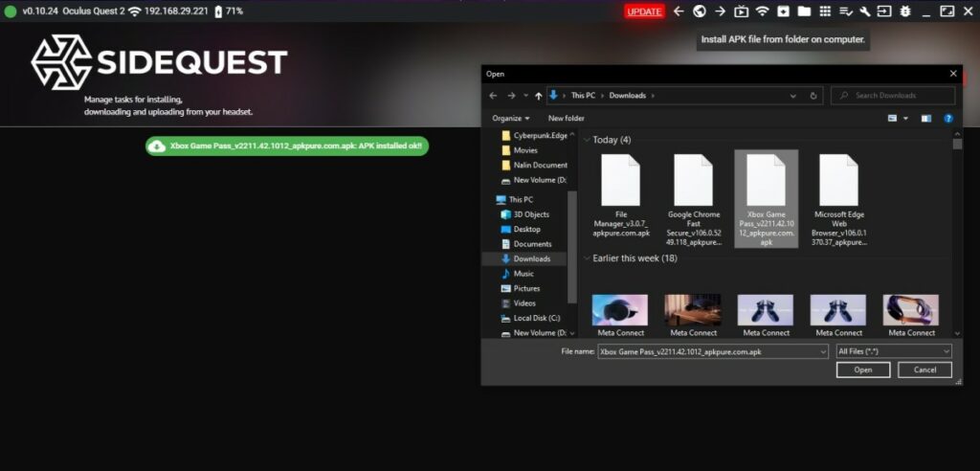Toggle the preview pane in Open dialog
Viewport: 980px width, 471px height.
coord(925,119)
